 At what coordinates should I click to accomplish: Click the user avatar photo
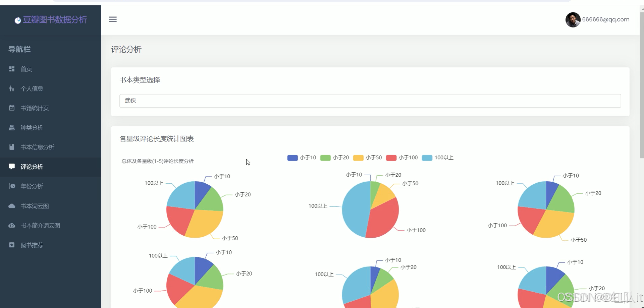pyautogui.click(x=573, y=20)
